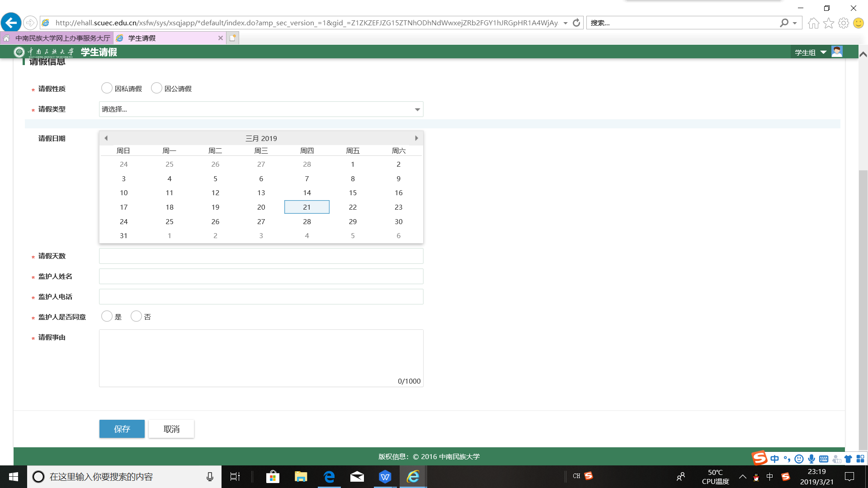Close the 学生请假 tab

click(x=221, y=38)
